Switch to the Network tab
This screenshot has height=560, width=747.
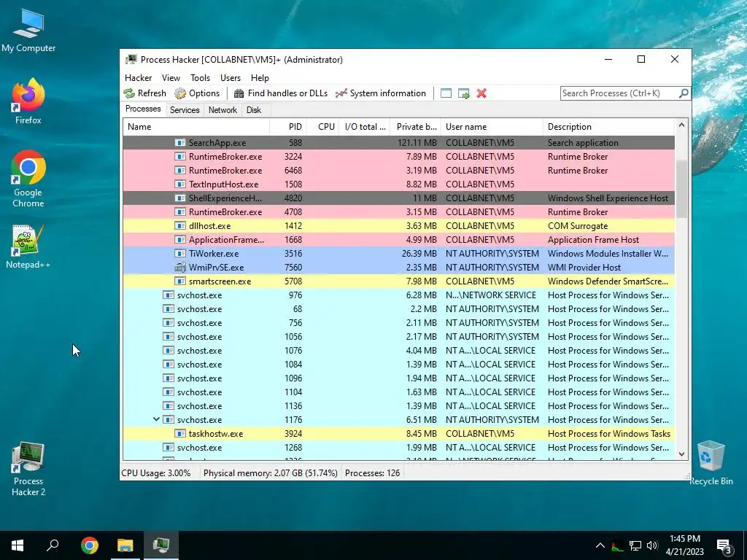tap(222, 110)
